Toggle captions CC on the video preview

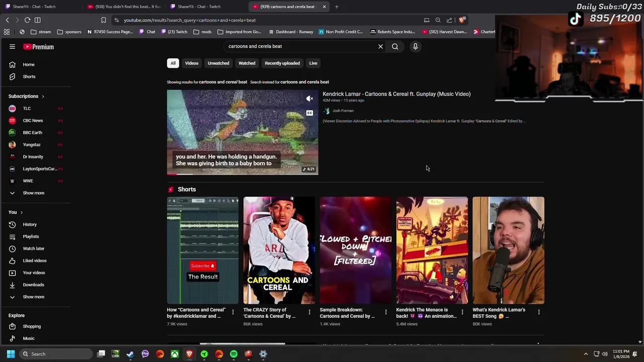pos(309,113)
